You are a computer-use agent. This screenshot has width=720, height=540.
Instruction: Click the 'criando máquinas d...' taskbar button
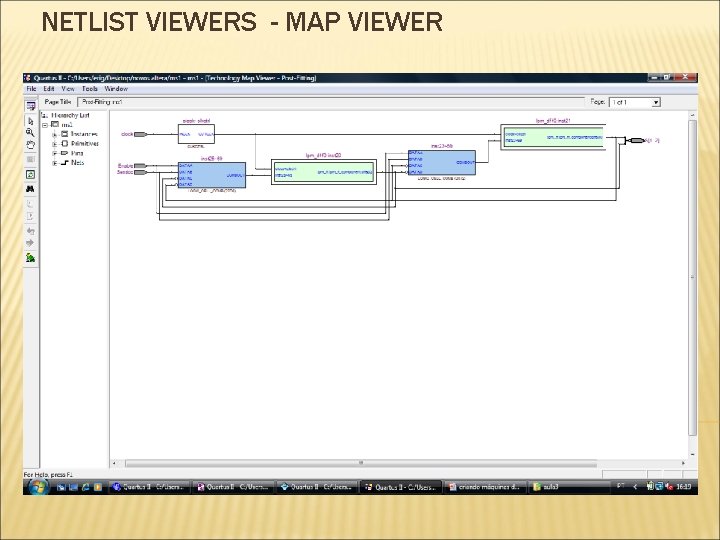[485, 487]
